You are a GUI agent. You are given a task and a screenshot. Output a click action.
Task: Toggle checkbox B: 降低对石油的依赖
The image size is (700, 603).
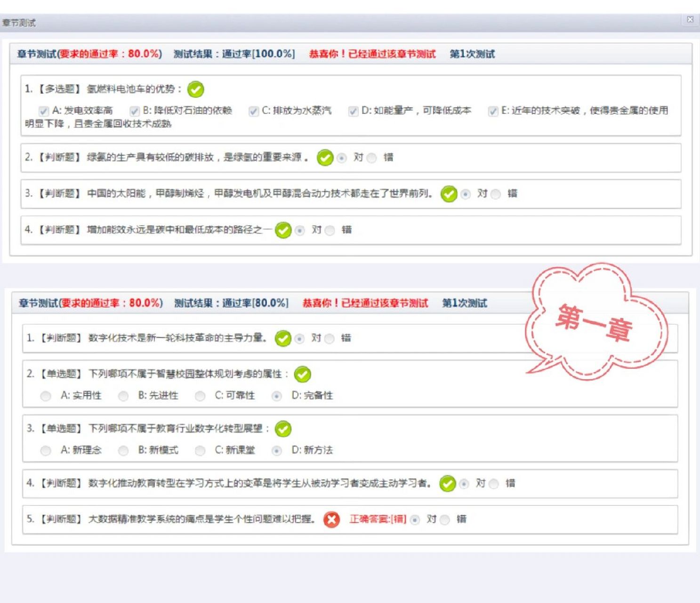tap(135, 111)
